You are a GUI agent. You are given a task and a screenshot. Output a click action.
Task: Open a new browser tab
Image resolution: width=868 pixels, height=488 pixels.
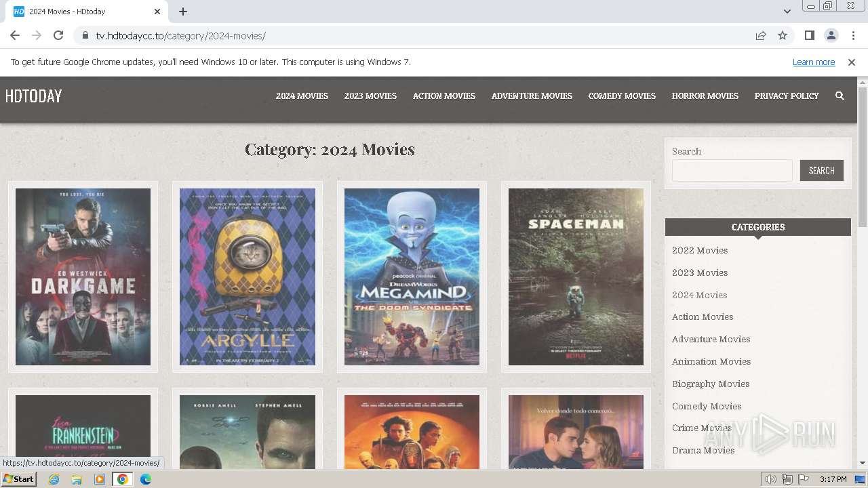(183, 12)
